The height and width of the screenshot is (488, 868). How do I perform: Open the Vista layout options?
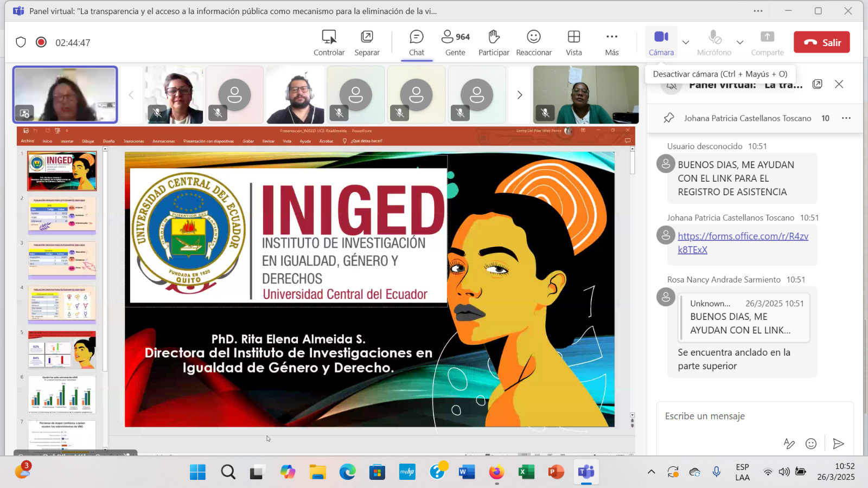pos(573,42)
